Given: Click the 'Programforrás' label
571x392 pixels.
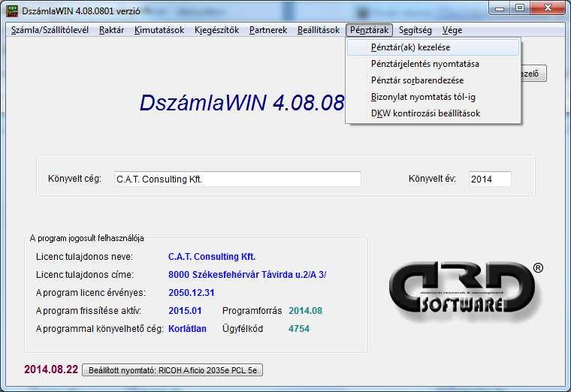Looking at the screenshot, I should pyautogui.click(x=252, y=311).
